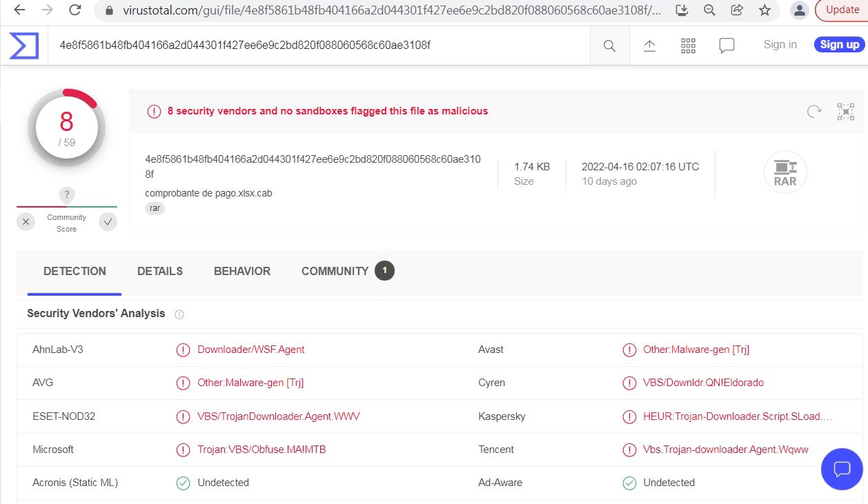Open the similarity graph icon
This screenshot has width=868, height=504.
pos(845,112)
